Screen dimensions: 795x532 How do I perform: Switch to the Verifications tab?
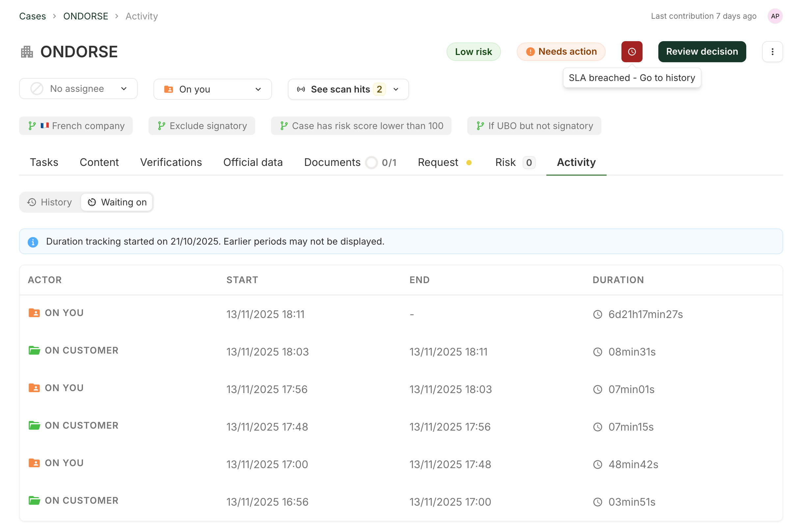171,162
